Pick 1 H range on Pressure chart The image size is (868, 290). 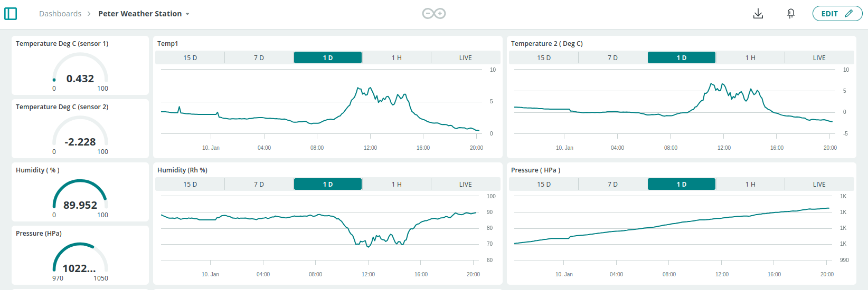[x=750, y=184]
